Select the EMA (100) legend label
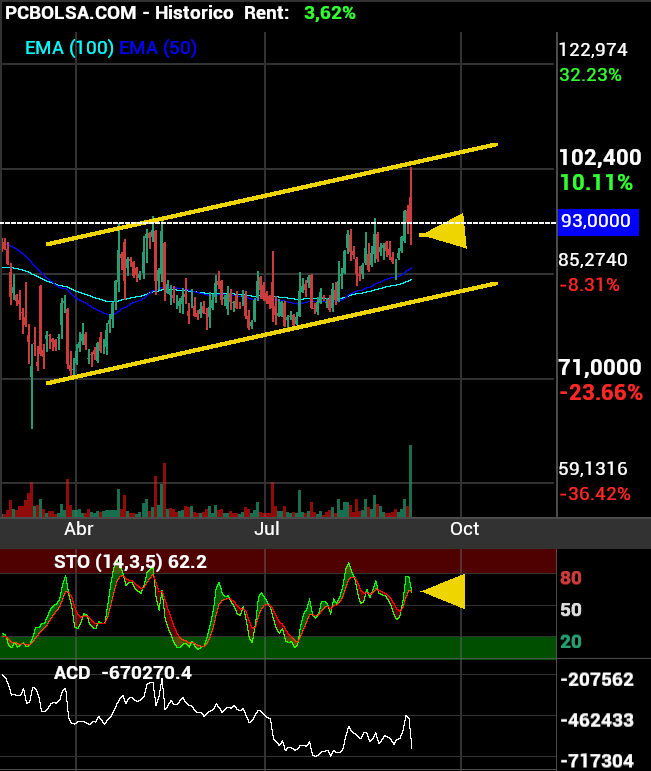Viewport: 651px width, 771px height. click(69, 48)
